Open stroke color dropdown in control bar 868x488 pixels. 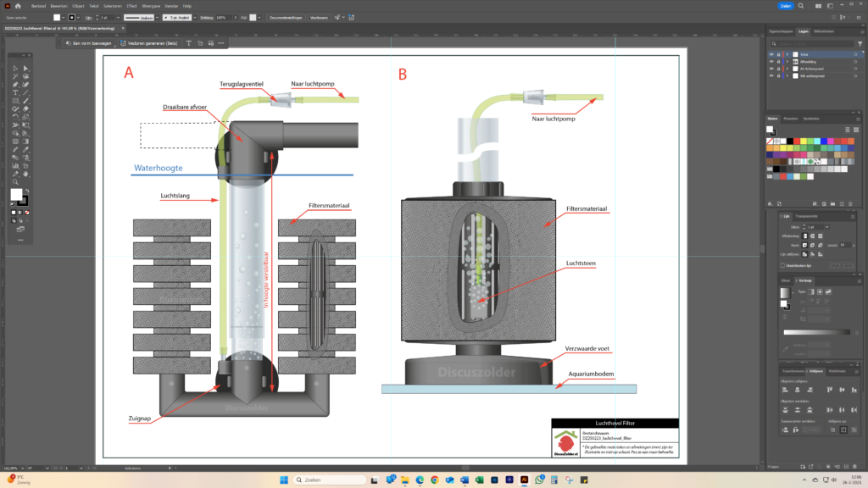tap(78, 18)
